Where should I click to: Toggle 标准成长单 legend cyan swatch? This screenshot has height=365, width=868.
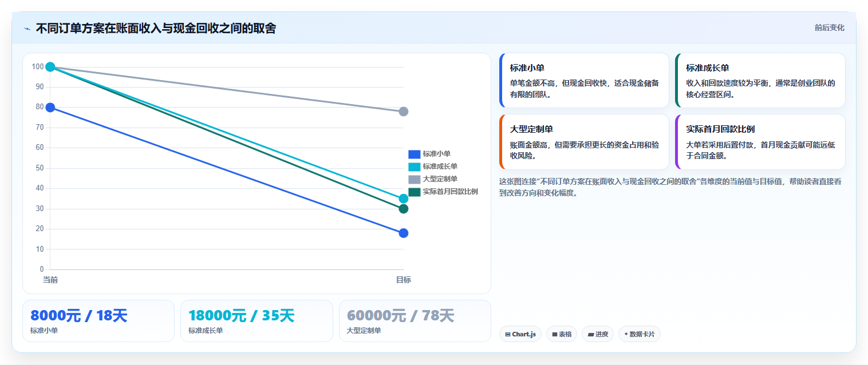(x=414, y=166)
